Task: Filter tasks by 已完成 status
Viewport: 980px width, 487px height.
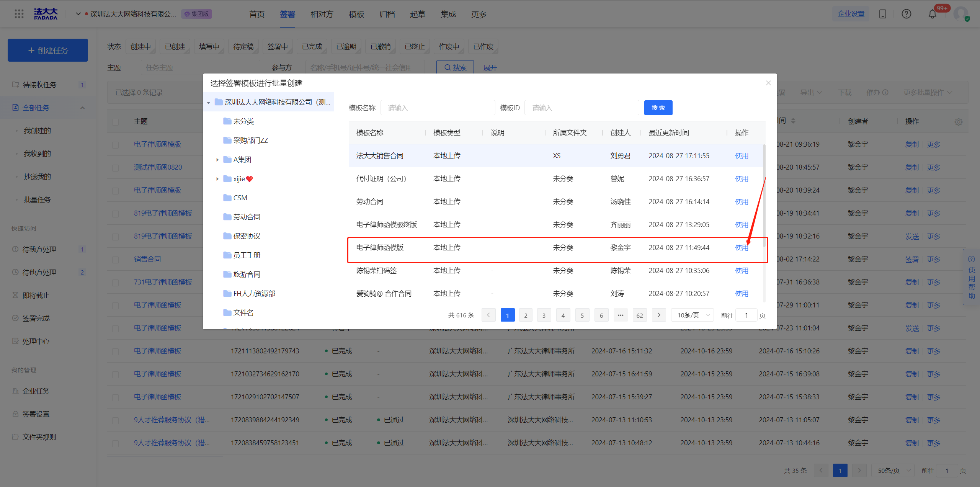Action: click(312, 46)
